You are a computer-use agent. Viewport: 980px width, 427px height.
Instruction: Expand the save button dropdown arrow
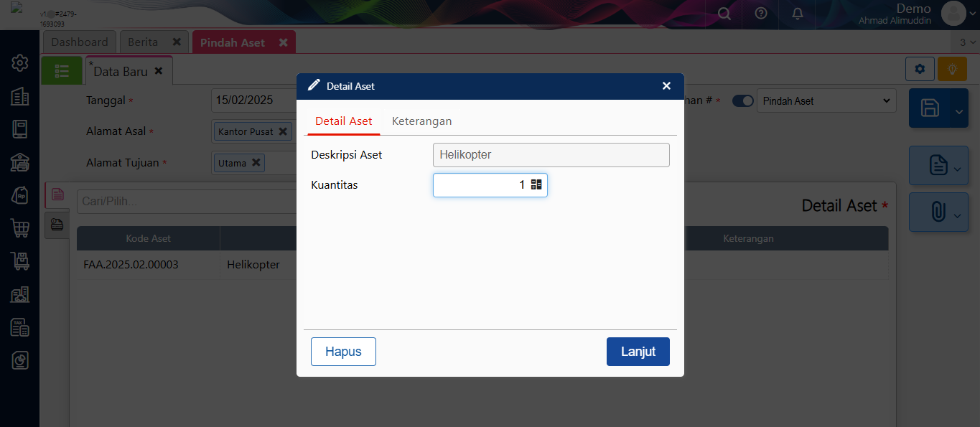point(959,110)
